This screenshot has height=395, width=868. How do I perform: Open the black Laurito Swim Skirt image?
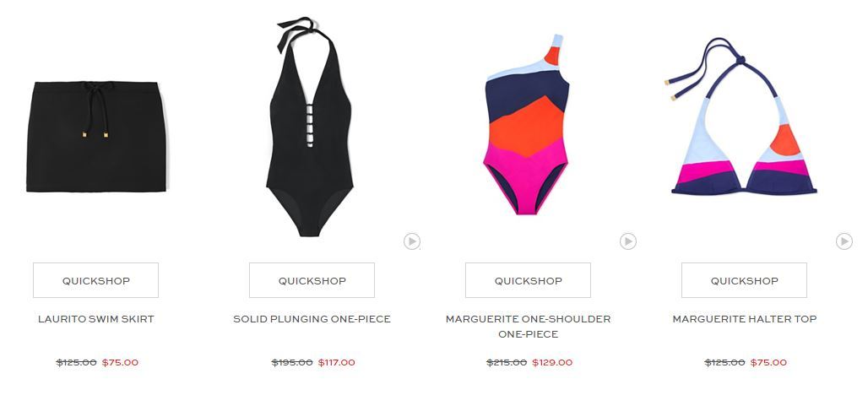[x=96, y=137]
